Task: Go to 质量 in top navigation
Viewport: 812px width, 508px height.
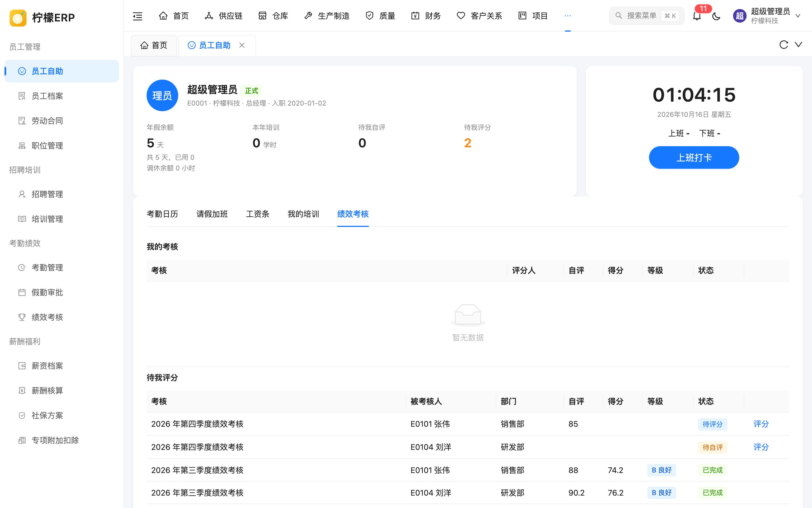Action: click(x=380, y=16)
